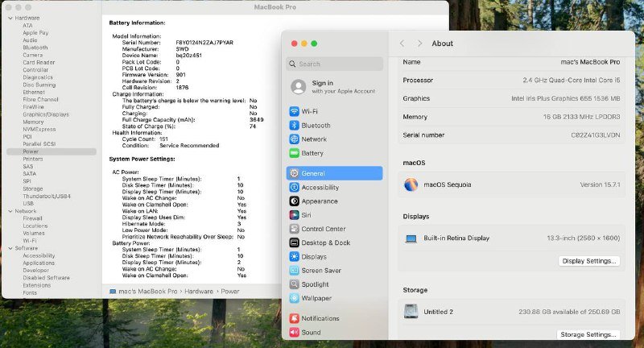
Task: Select Bluetooth in System Information sidebar
Action: pos(35,48)
